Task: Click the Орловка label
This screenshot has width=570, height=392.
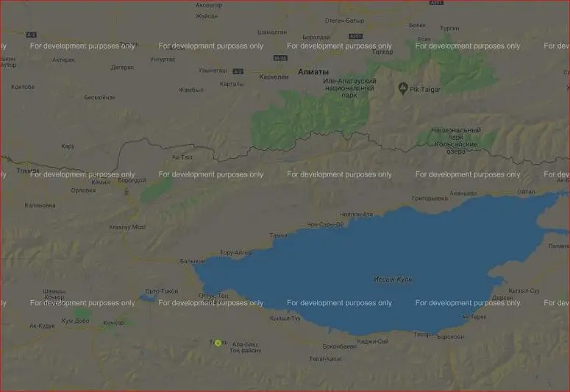Action: (83, 190)
